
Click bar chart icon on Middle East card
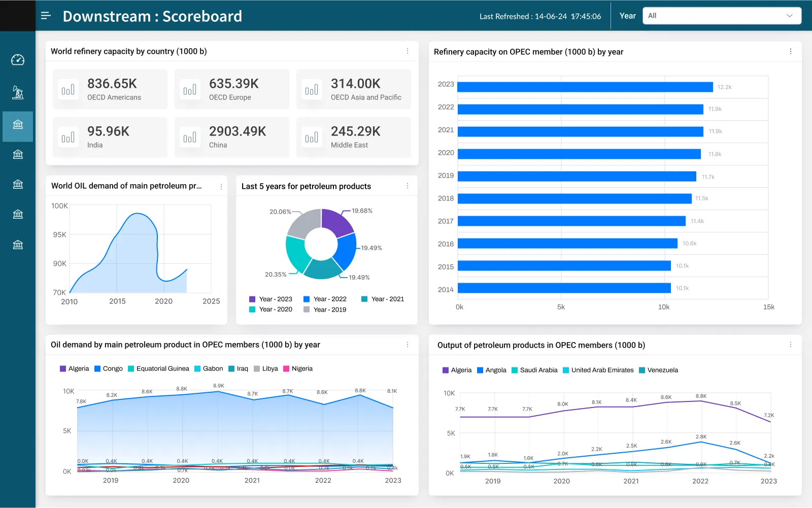coord(312,138)
